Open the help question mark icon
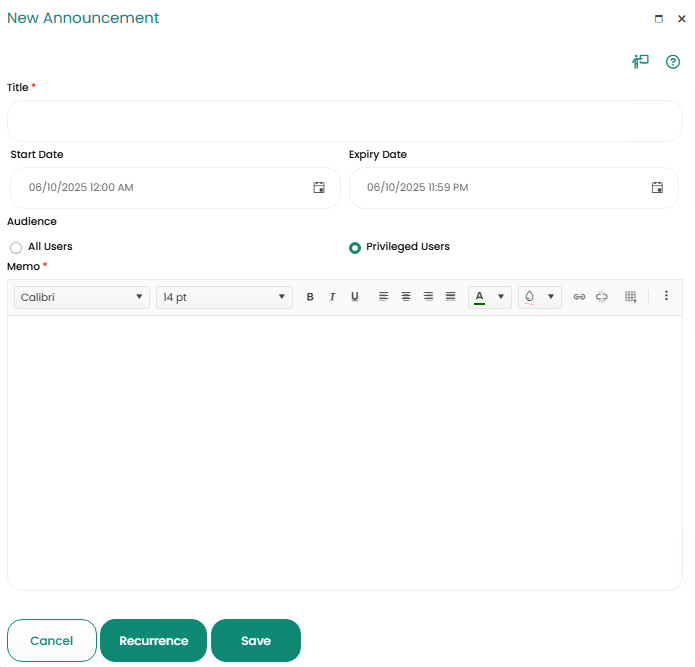This screenshot has height=667, width=695. tap(673, 62)
